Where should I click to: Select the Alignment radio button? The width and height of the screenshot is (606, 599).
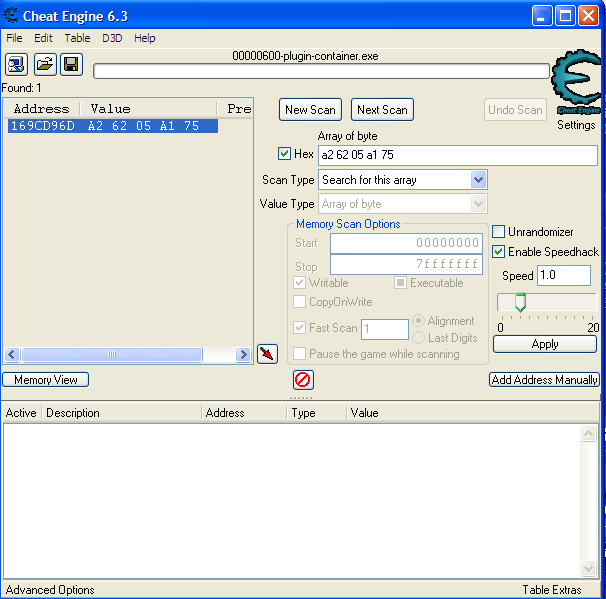(x=418, y=320)
